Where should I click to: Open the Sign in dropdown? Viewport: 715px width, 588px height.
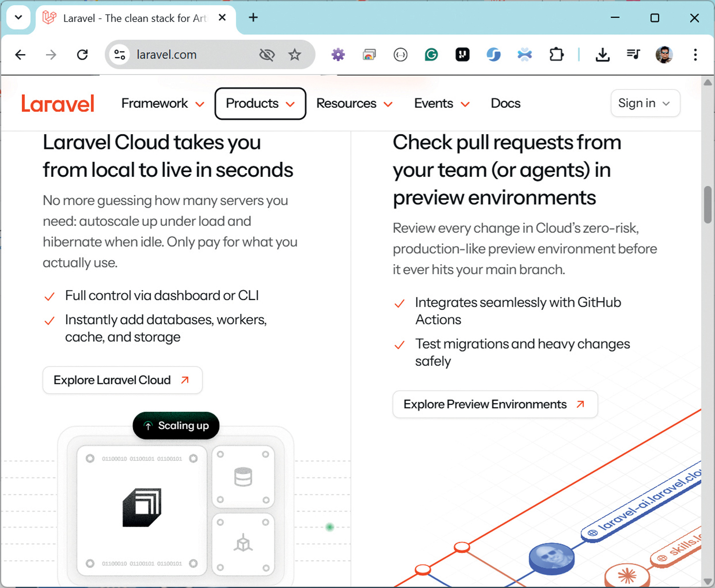click(x=645, y=103)
